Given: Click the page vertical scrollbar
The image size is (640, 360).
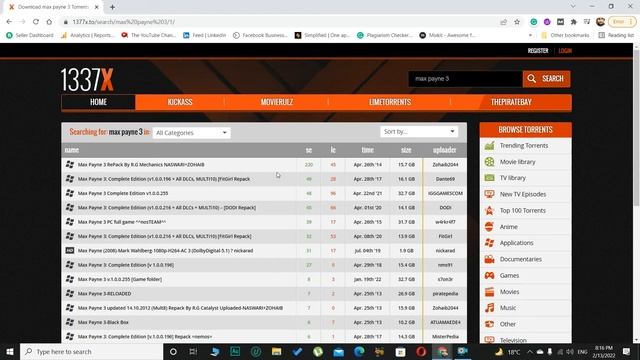Looking at the screenshot, I should [x=636, y=129].
